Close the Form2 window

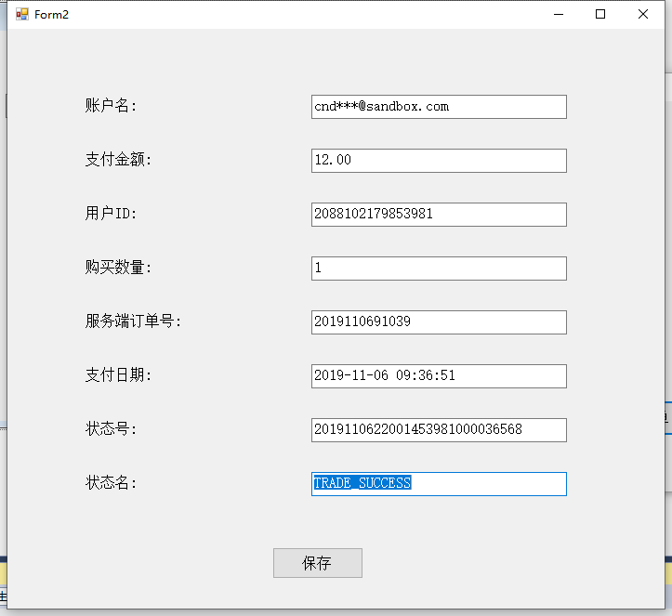point(643,14)
